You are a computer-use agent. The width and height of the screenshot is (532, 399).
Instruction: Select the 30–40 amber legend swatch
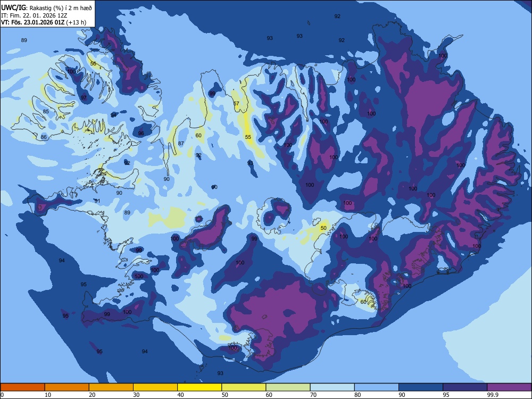point(155,387)
